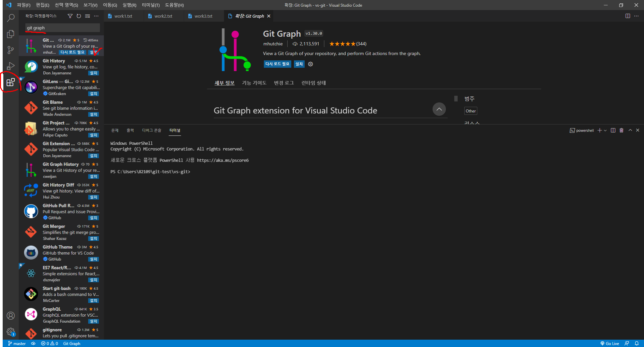Viewport: 644px width, 347px height.
Task: Open the 도움말(H) menu
Action: [174, 5]
